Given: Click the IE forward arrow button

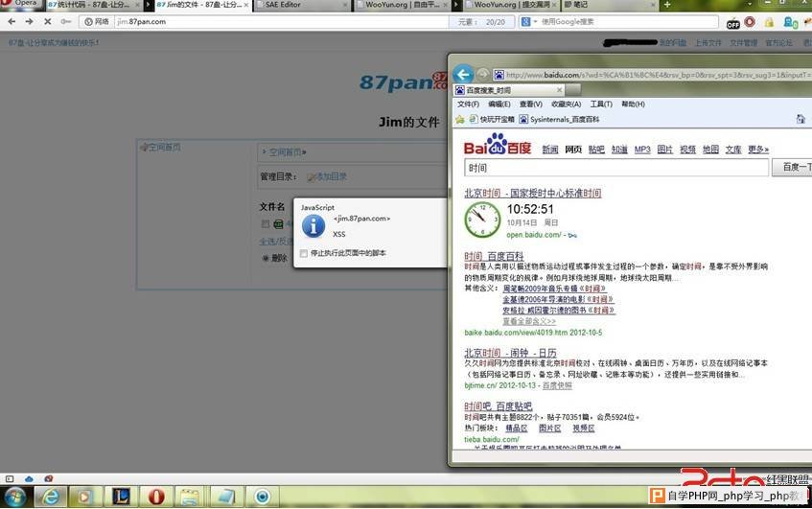Looking at the screenshot, I should pyautogui.click(x=482, y=75).
